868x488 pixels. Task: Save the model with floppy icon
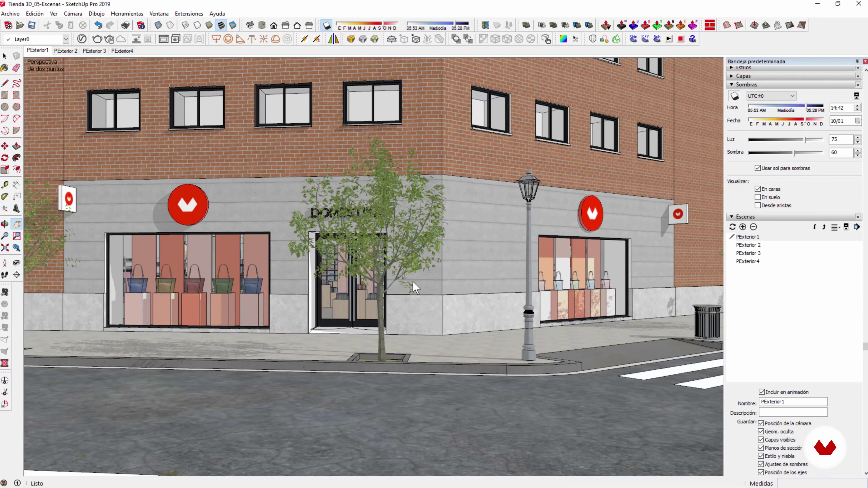point(32,25)
